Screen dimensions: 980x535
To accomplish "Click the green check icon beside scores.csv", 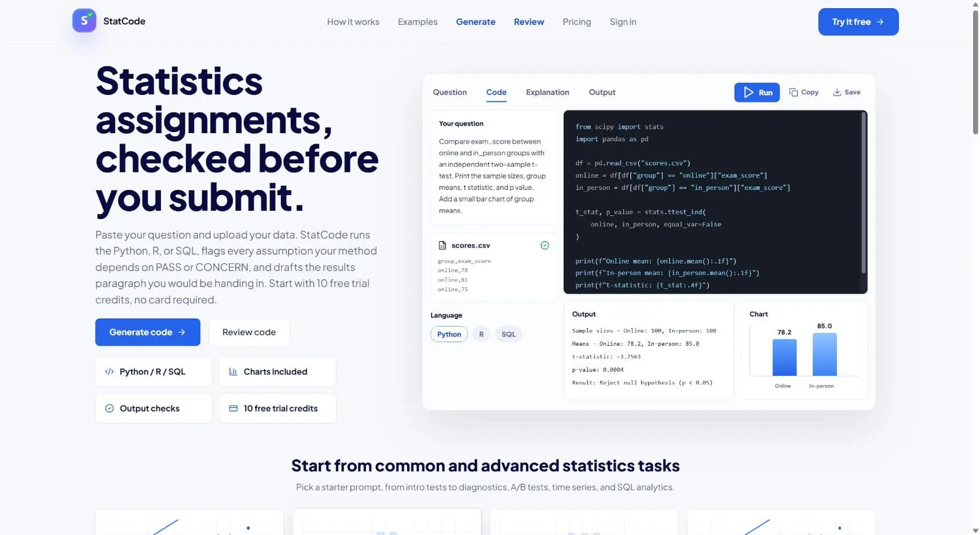I will click(x=545, y=245).
